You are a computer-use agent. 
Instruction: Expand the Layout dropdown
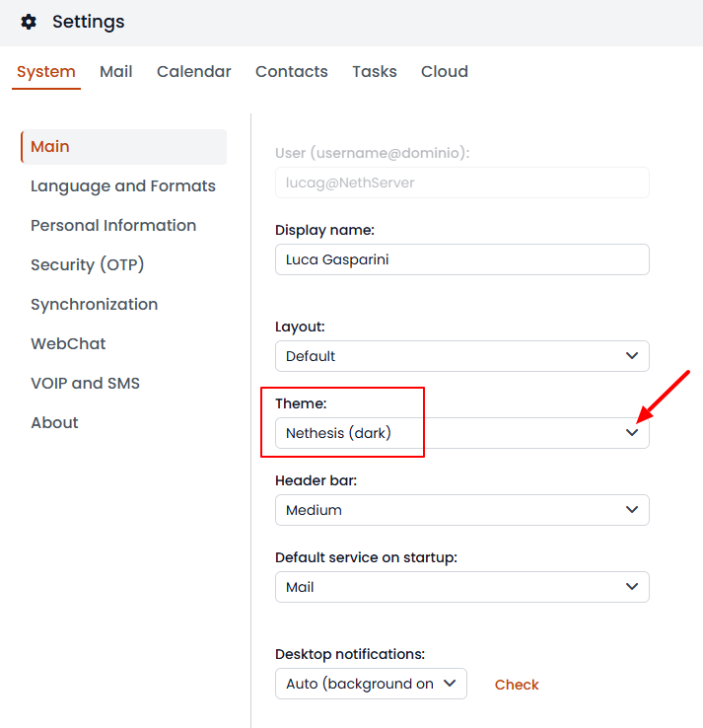[x=632, y=356]
